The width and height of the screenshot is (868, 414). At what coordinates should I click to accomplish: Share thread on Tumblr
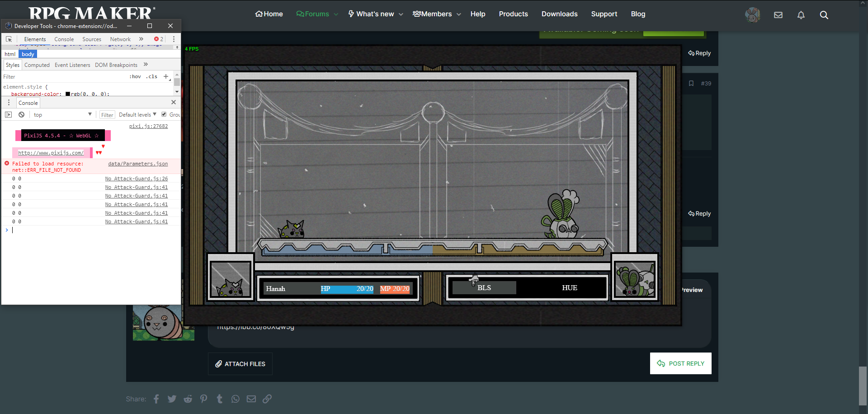(220, 399)
